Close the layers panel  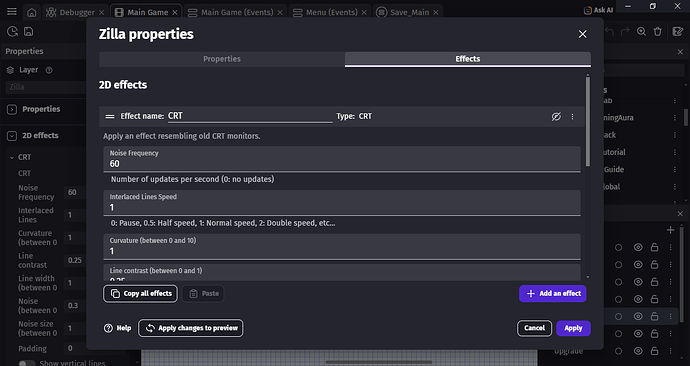pyautogui.click(x=680, y=214)
